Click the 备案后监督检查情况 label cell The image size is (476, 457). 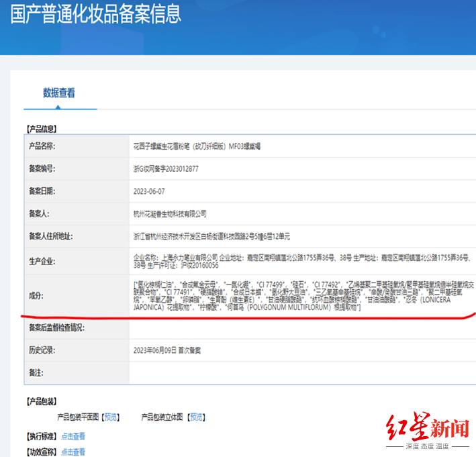pyautogui.click(x=77, y=327)
